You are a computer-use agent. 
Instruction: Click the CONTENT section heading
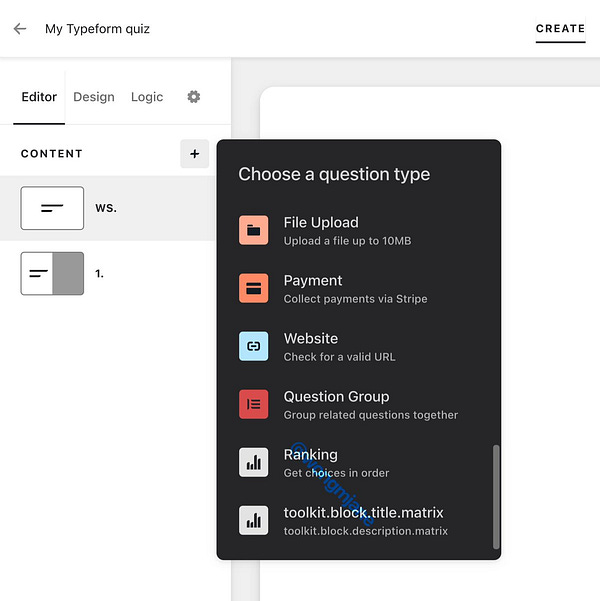click(52, 154)
